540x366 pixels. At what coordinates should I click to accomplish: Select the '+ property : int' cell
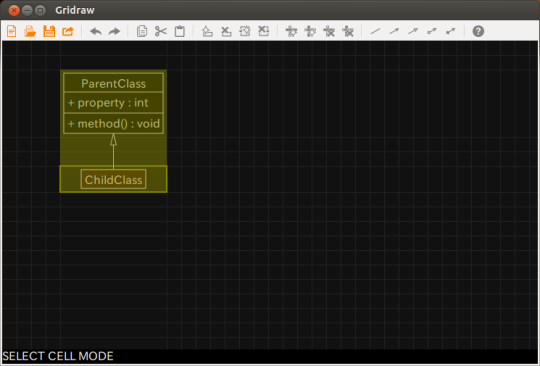point(113,103)
